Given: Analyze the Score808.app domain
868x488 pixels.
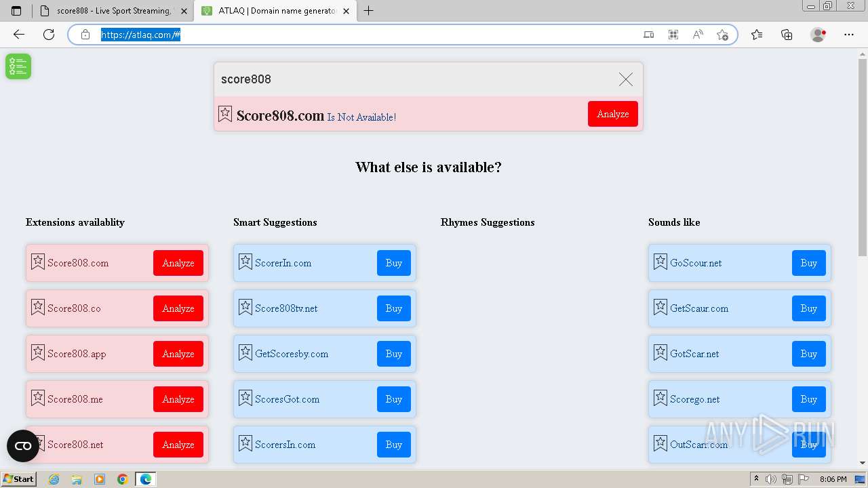Looking at the screenshot, I should (178, 354).
